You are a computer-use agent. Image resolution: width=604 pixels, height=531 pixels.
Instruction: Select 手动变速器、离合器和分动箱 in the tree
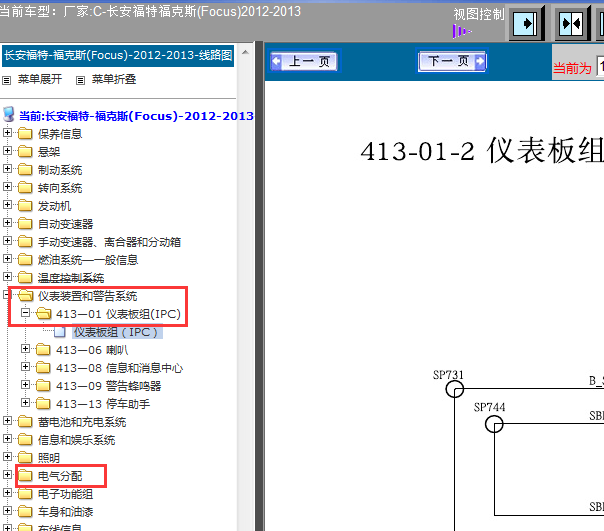click(x=109, y=242)
